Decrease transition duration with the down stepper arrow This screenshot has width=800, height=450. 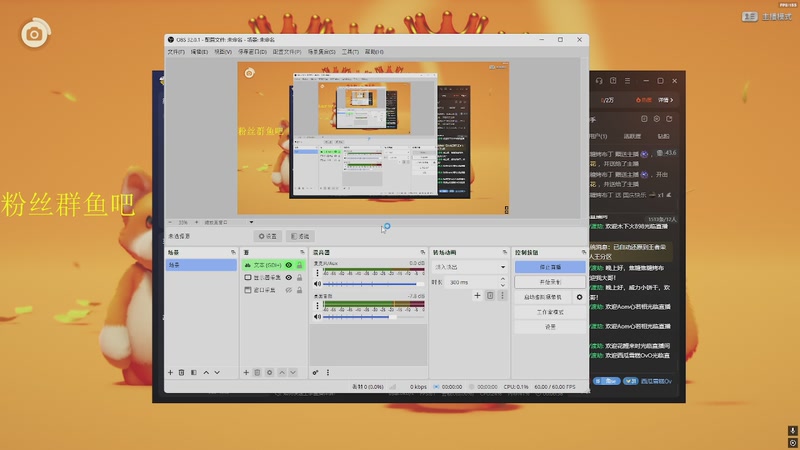coord(503,285)
